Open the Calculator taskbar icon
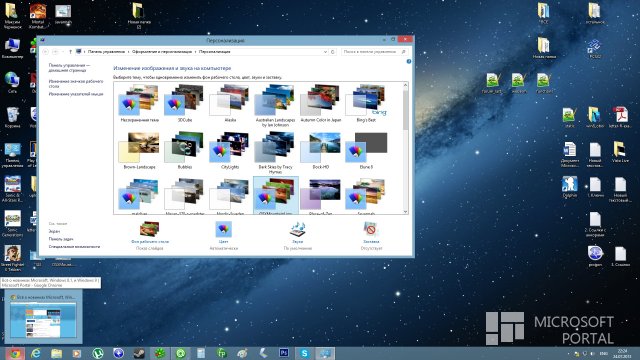Screen dimensions: 640x360 (x=201, y=353)
